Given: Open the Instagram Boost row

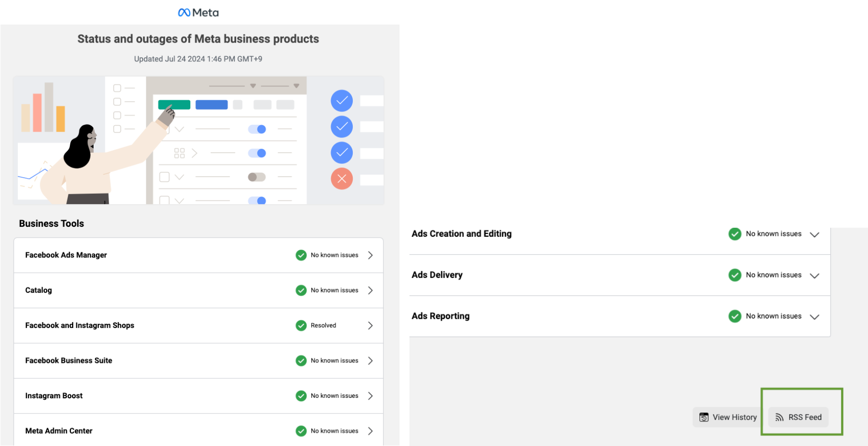Looking at the screenshot, I should coord(198,396).
